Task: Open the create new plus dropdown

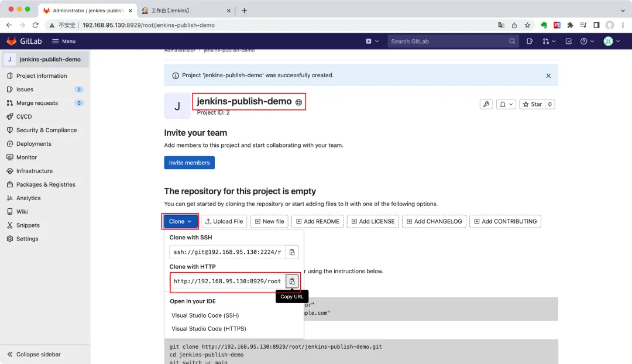Action: click(372, 41)
